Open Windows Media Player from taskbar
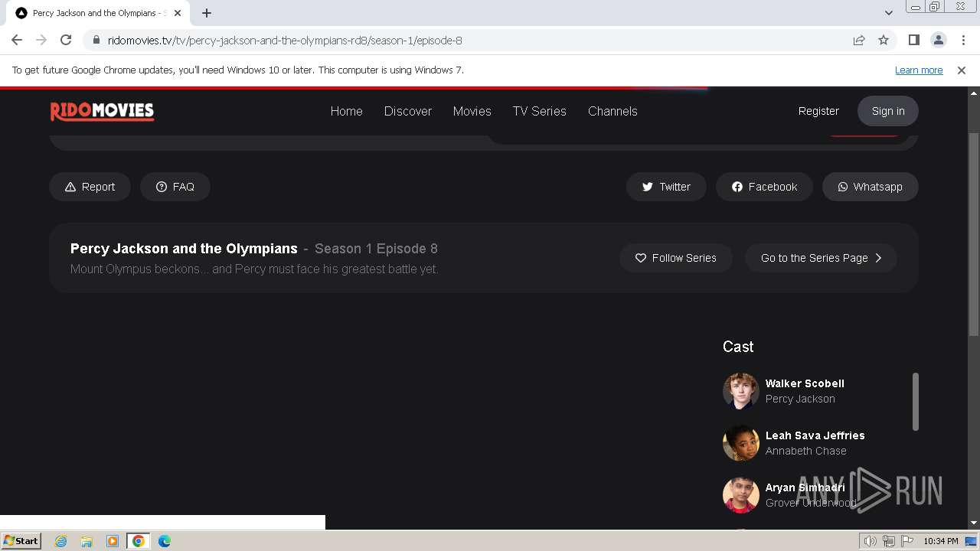Image resolution: width=980 pixels, height=551 pixels. click(x=113, y=541)
